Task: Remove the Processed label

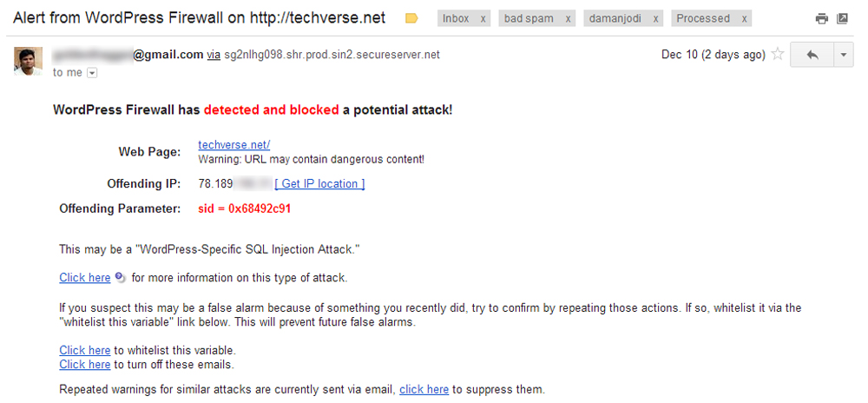Action: pos(745,19)
